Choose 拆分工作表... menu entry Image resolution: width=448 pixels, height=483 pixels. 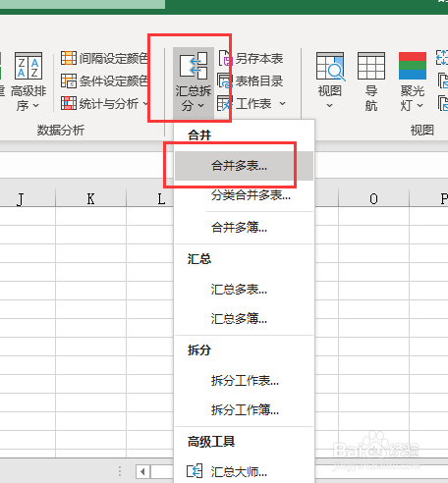pos(244,381)
